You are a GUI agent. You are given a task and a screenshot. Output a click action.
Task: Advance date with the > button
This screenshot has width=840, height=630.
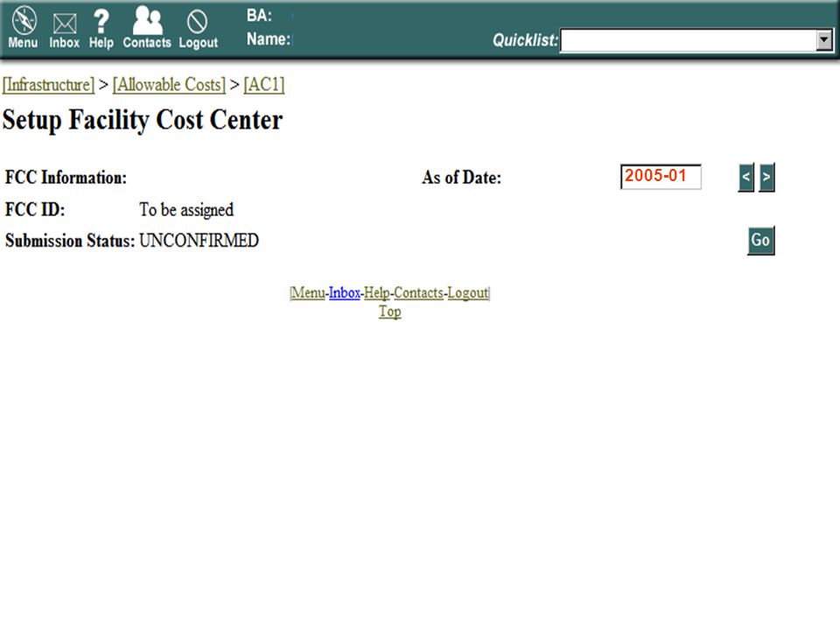click(766, 178)
